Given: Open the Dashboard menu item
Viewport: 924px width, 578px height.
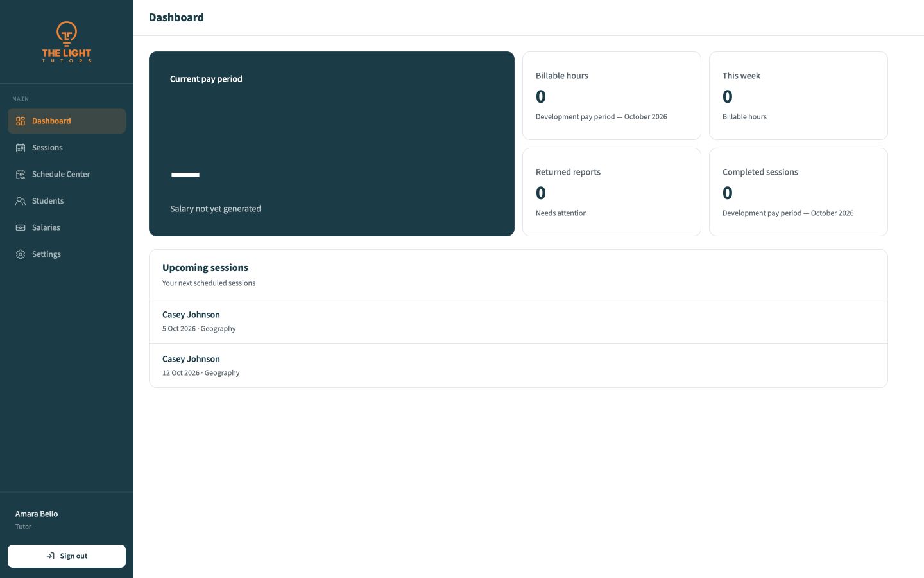Looking at the screenshot, I should tap(67, 121).
